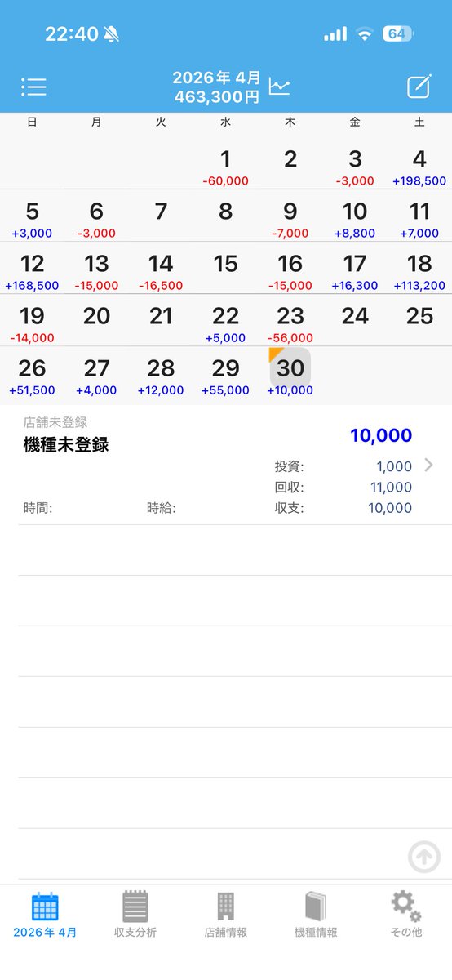Switch to the 収支分析 tab

[x=135, y=915]
